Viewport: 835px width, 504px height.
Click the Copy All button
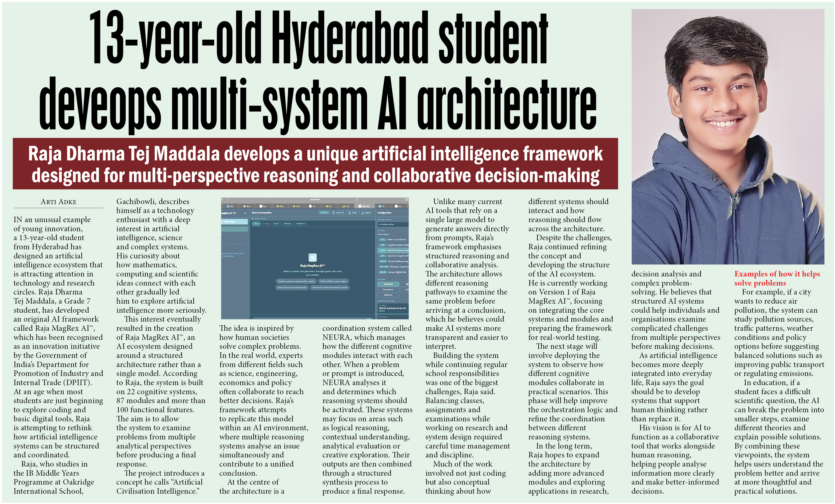tap(338, 213)
